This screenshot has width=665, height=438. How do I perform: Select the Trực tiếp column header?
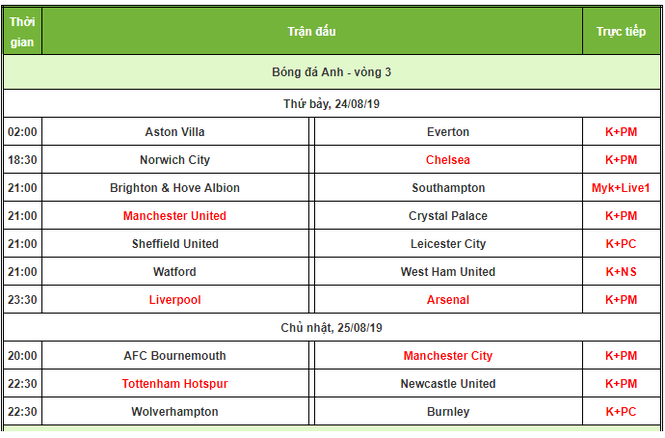(x=621, y=31)
